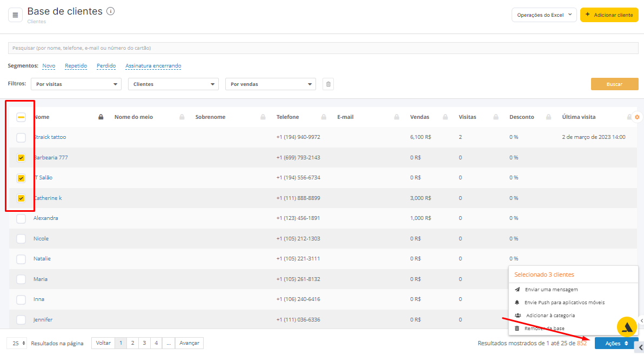Select the Nicole row checkbox
The image size is (644, 355).
click(21, 239)
